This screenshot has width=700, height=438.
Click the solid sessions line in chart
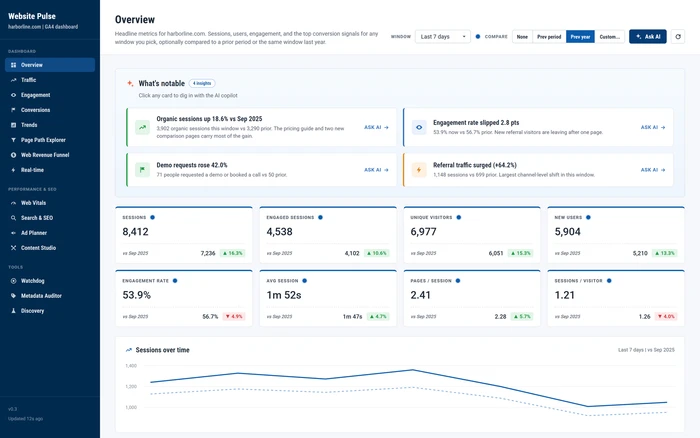(413, 370)
